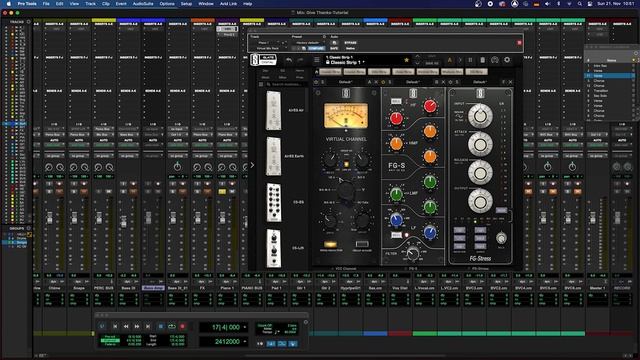This screenshot has height=360, width=640.
Task: Click the search modules field
Action: pyautogui.click(x=287, y=84)
